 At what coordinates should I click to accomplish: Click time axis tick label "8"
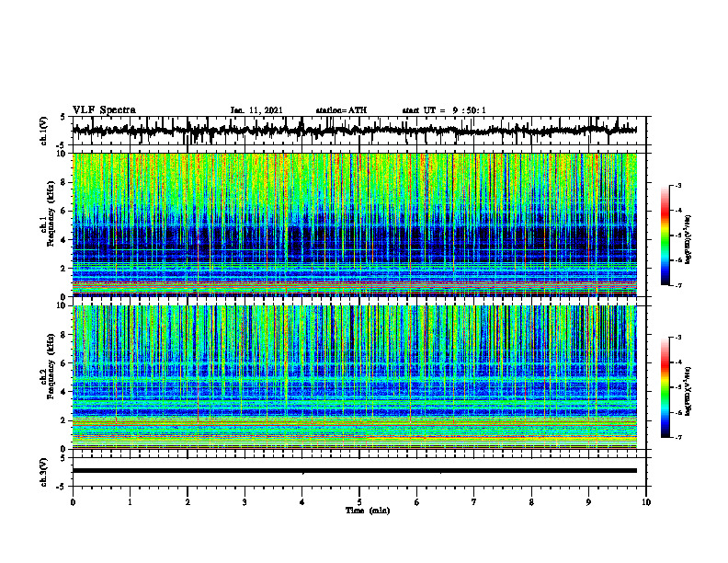531,502
